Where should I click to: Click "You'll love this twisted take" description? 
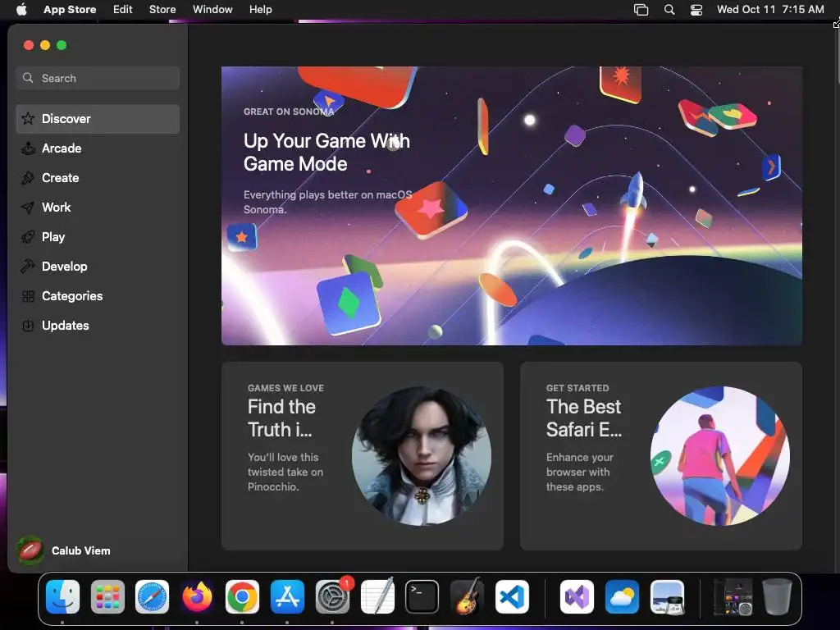click(285, 472)
